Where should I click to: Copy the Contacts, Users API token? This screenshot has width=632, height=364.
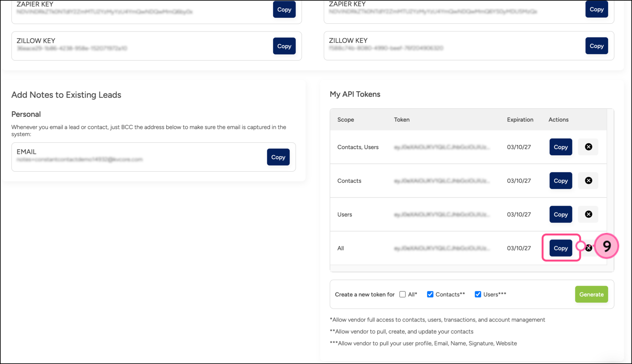(x=560, y=147)
